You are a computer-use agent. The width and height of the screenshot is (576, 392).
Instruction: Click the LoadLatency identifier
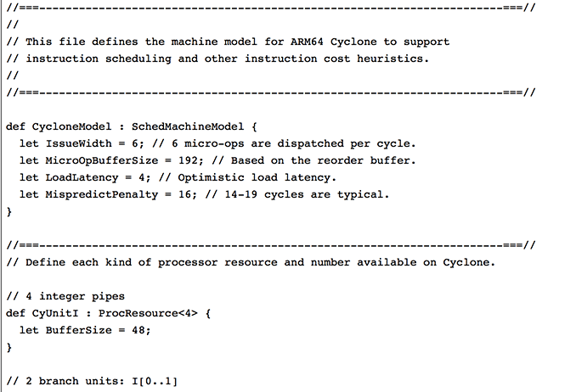click(x=82, y=177)
